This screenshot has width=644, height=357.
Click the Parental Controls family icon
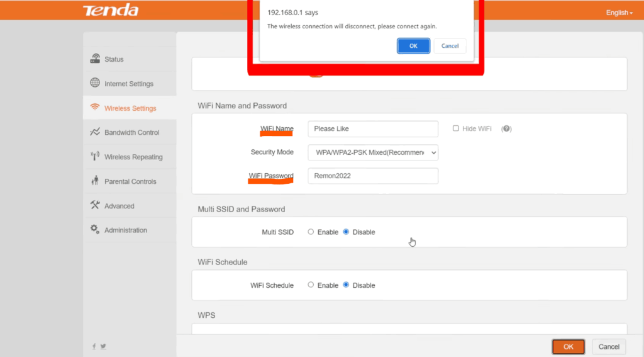coord(95,181)
